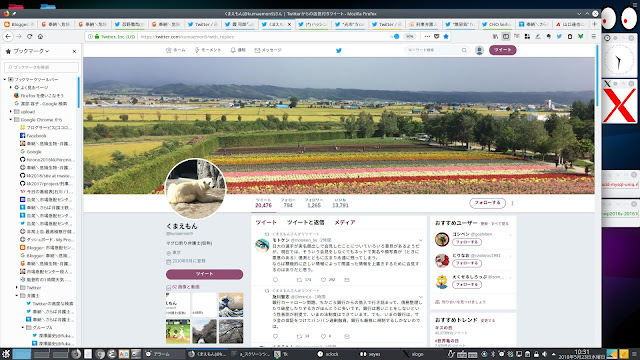Viewport: 640px width, 360px height.
Task: Like the first retweeted tweet
Action: (x=323, y=280)
